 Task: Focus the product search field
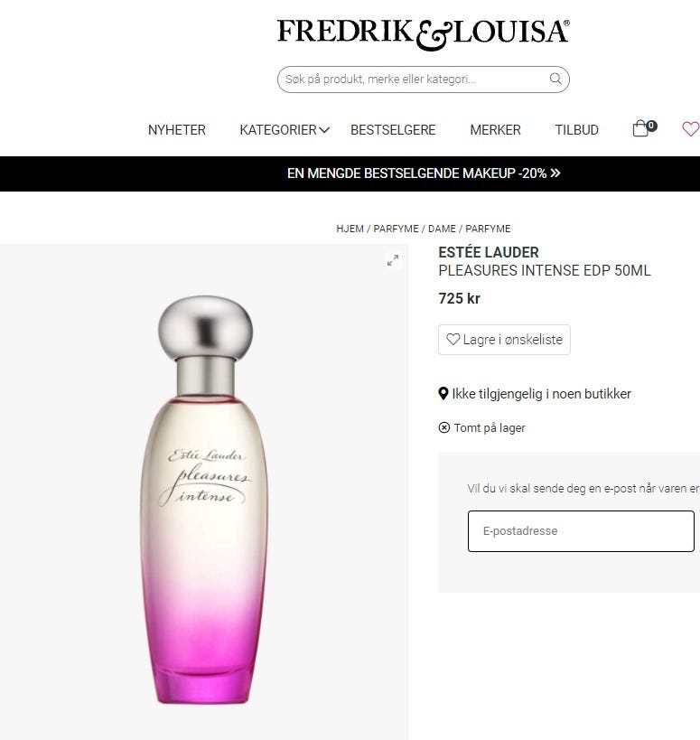423,80
